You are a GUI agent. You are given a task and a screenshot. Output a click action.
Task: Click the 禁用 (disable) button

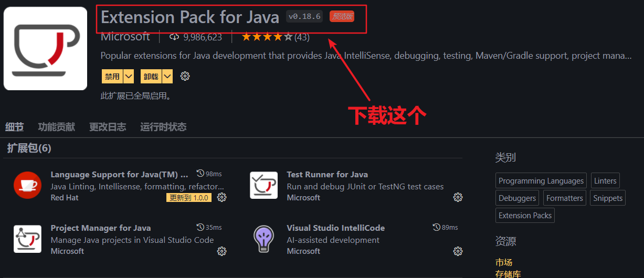(x=112, y=77)
